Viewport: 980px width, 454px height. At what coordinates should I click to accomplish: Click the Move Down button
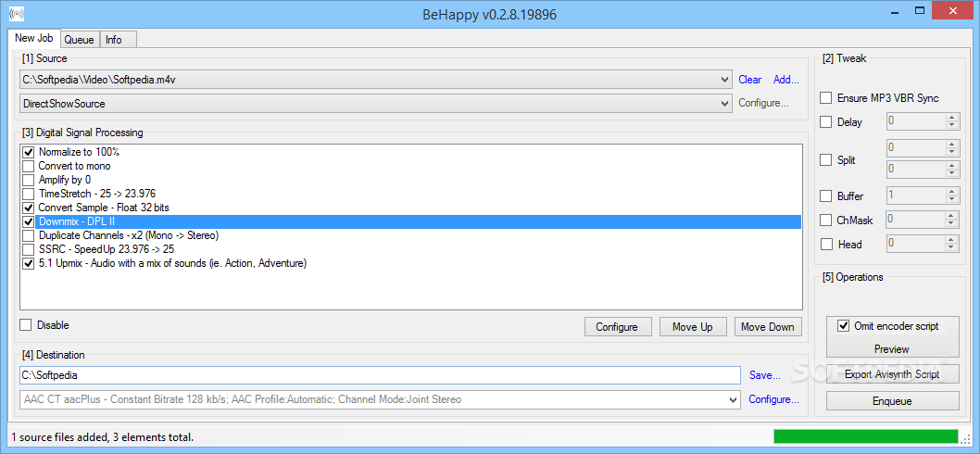tap(768, 326)
